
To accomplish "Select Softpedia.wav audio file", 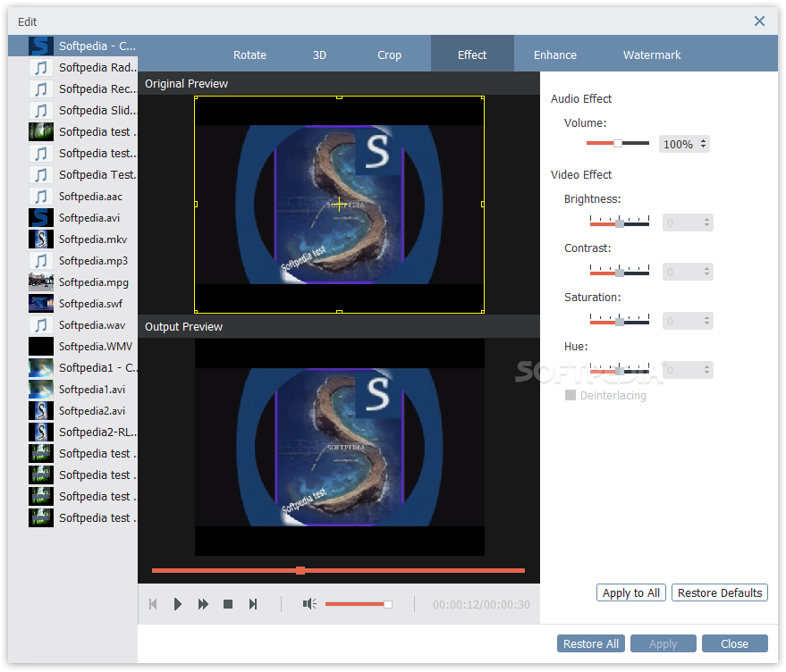I will coord(72,325).
